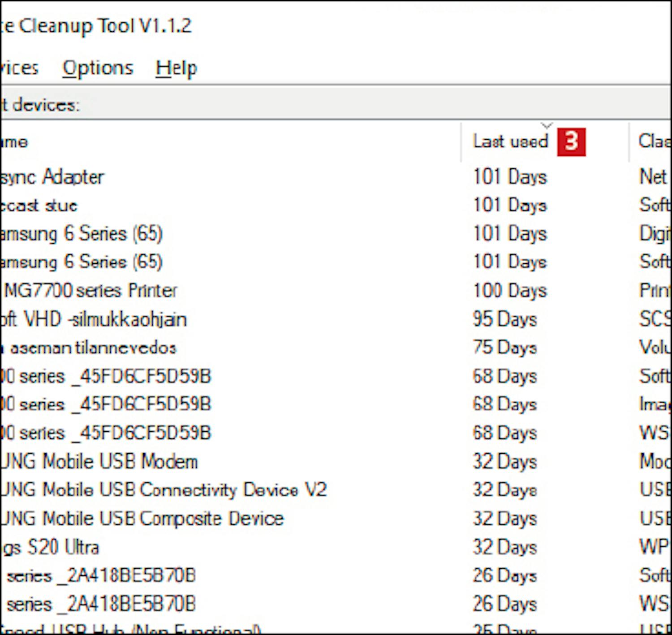
Task: Select the sync Adapter device row
Action: 52,177
